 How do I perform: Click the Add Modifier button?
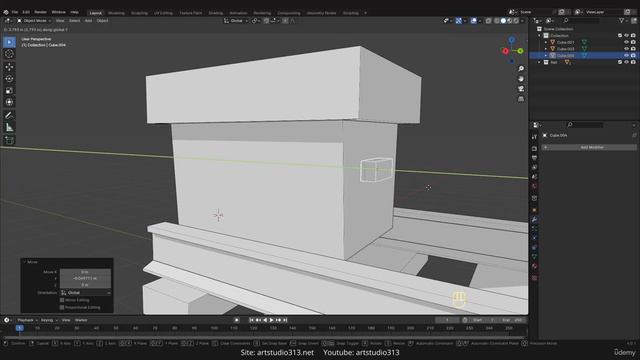[589, 147]
